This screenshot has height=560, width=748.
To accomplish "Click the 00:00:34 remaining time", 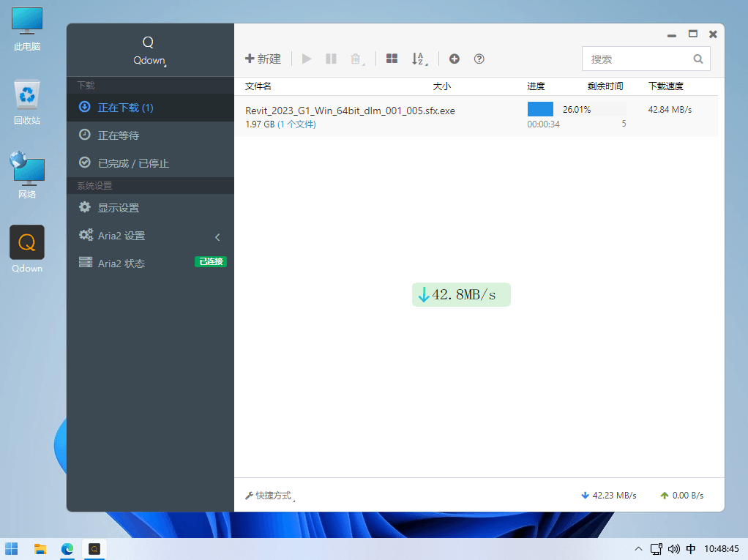I will point(543,124).
